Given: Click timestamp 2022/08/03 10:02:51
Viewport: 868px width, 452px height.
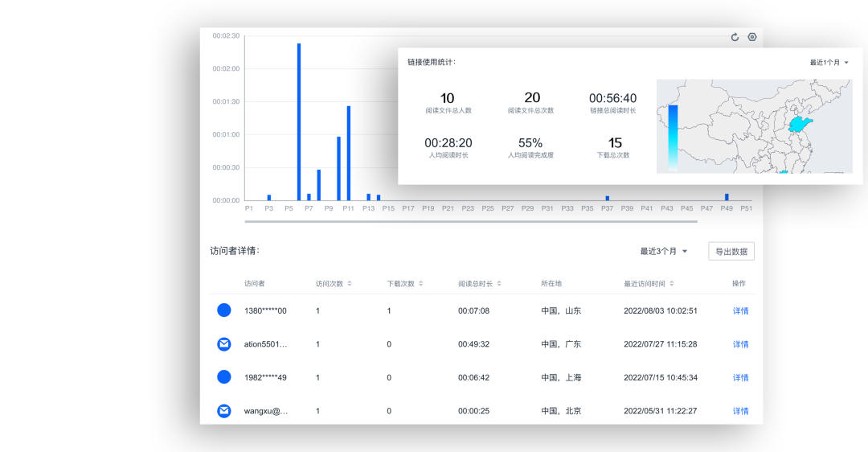Looking at the screenshot, I should pos(661,310).
